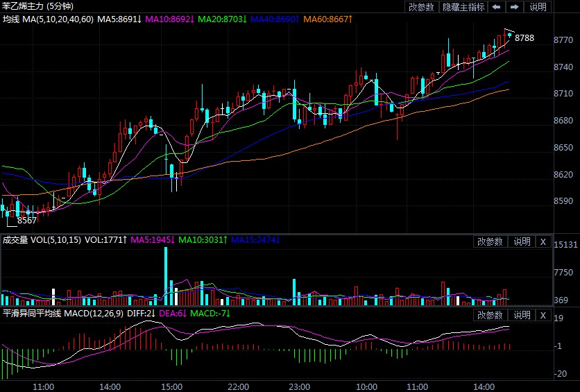Screen dimensions: 580x392
Task: Click the left arrow navigation button
Action: tap(496, 7)
